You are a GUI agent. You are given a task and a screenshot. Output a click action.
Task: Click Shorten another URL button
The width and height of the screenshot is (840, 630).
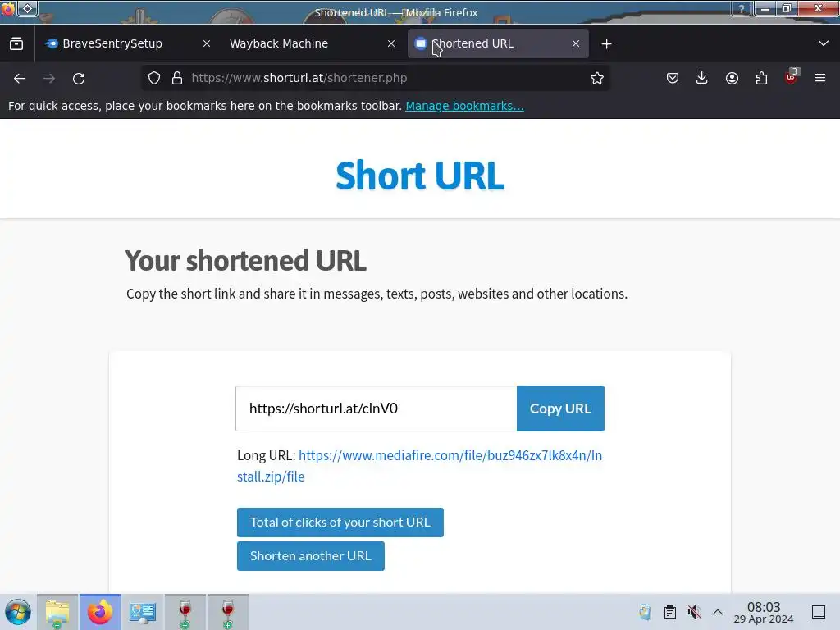pos(311,556)
